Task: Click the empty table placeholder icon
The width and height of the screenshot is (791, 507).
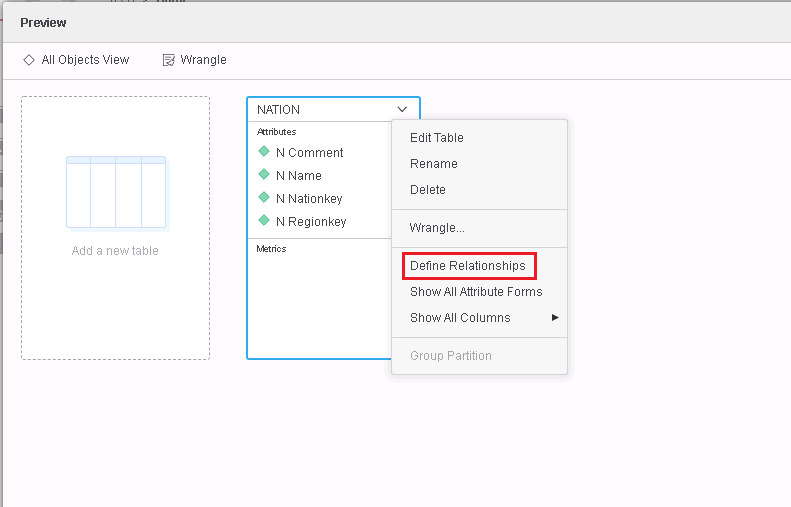Action: coord(117,194)
